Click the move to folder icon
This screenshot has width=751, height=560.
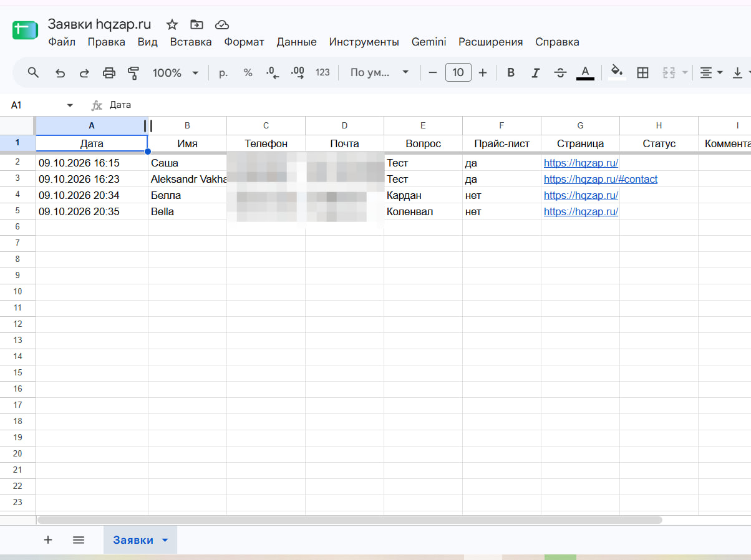pos(196,24)
